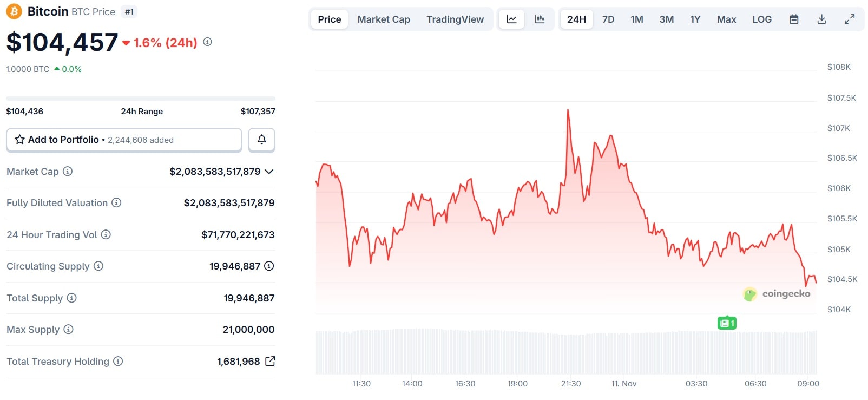868x400 pixels.
Task: Switch to the Market Cap tab
Action: (384, 19)
